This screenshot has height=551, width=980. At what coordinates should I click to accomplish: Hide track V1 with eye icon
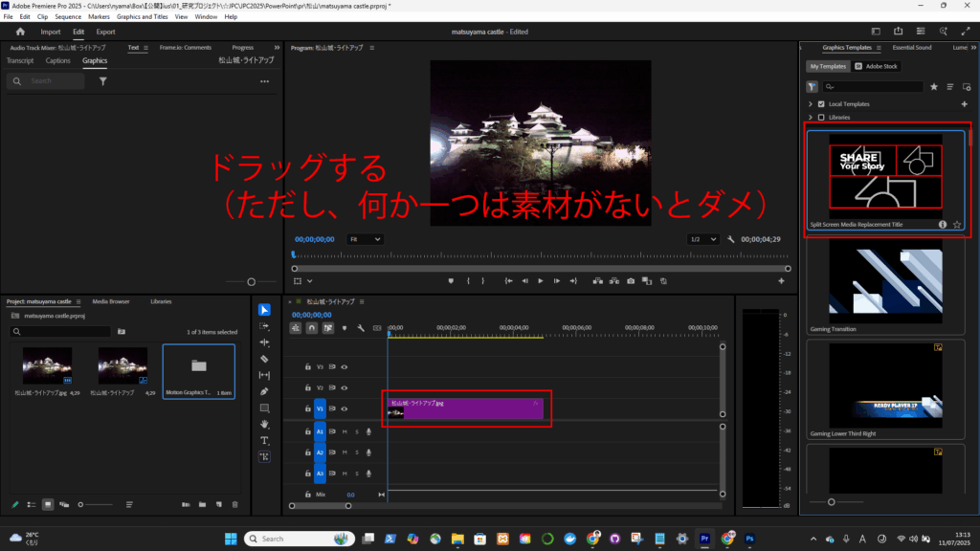(x=344, y=408)
